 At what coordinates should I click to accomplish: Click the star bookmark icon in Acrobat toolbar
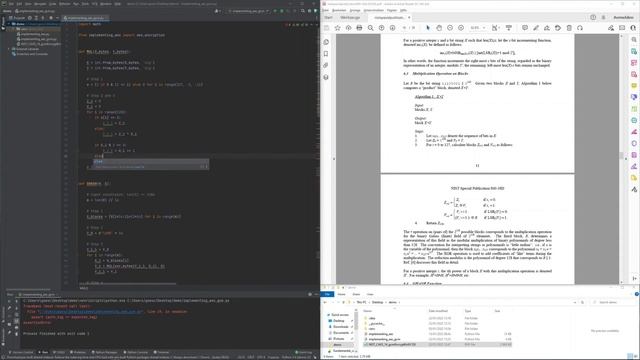tap(337, 28)
